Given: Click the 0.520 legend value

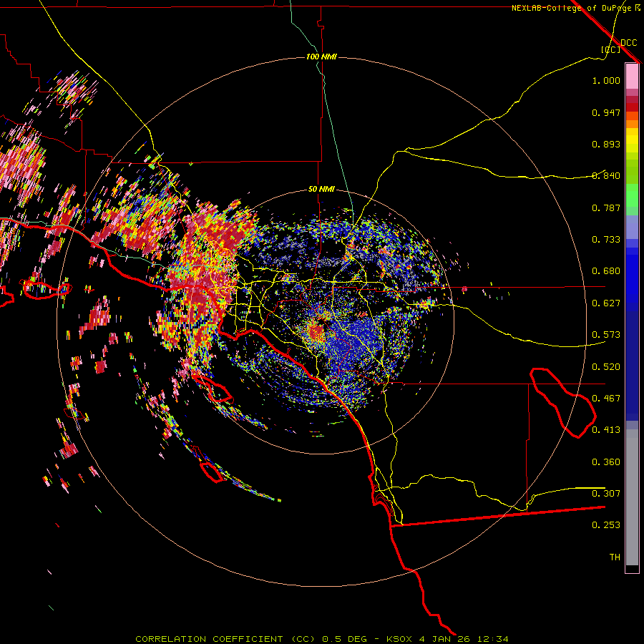Looking at the screenshot, I should coord(606,367).
